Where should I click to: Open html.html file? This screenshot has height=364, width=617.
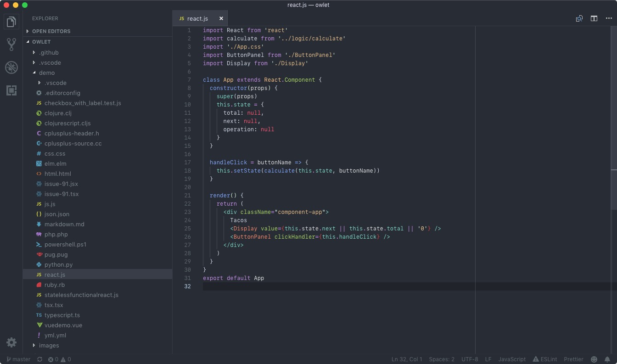coord(97,174)
